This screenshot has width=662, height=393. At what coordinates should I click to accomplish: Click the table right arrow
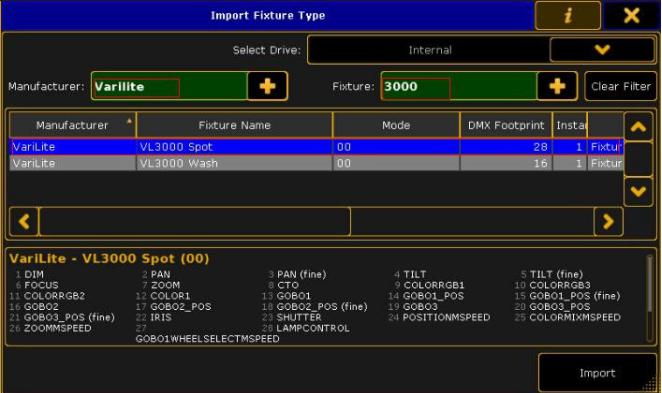(x=608, y=221)
